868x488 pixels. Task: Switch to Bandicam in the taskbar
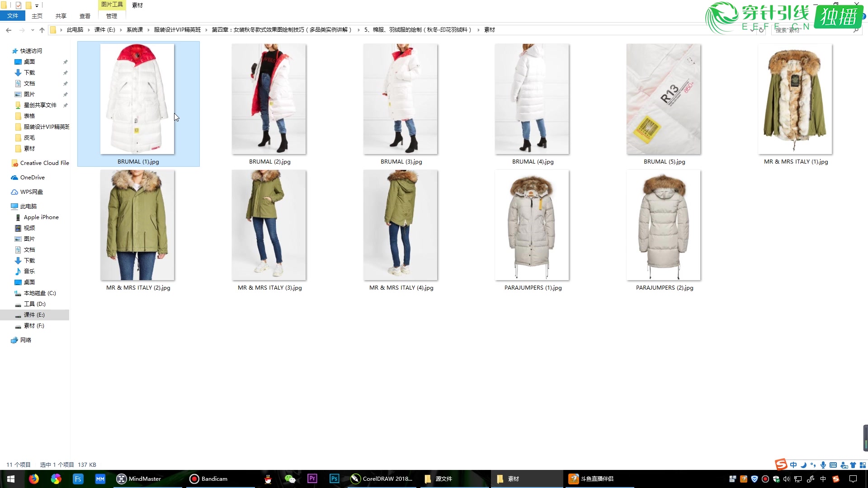pyautogui.click(x=208, y=479)
